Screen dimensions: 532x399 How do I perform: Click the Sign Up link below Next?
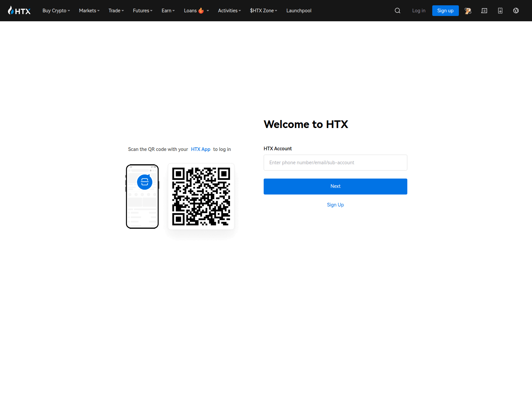coord(335,205)
